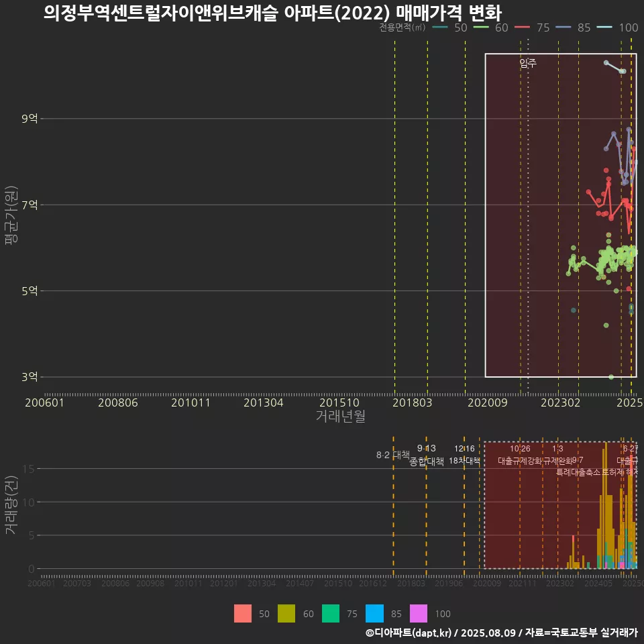Click the isolated teal 50㎡ point below 5억
The height and width of the screenshot is (644, 644).
click(x=574, y=310)
